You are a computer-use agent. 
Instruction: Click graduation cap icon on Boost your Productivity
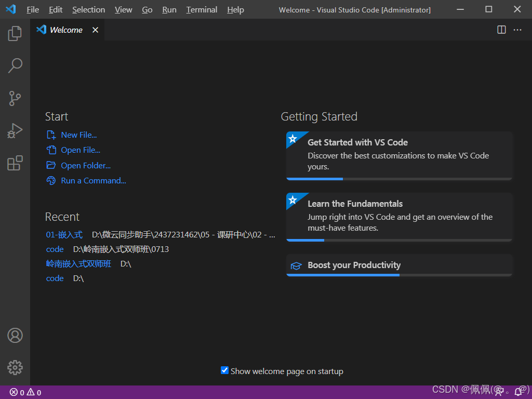[x=296, y=265]
